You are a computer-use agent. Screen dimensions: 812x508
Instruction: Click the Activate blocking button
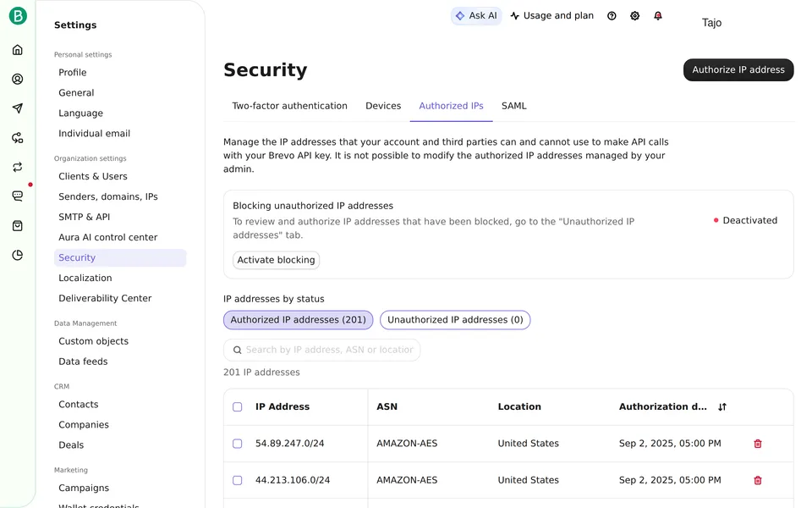276,260
